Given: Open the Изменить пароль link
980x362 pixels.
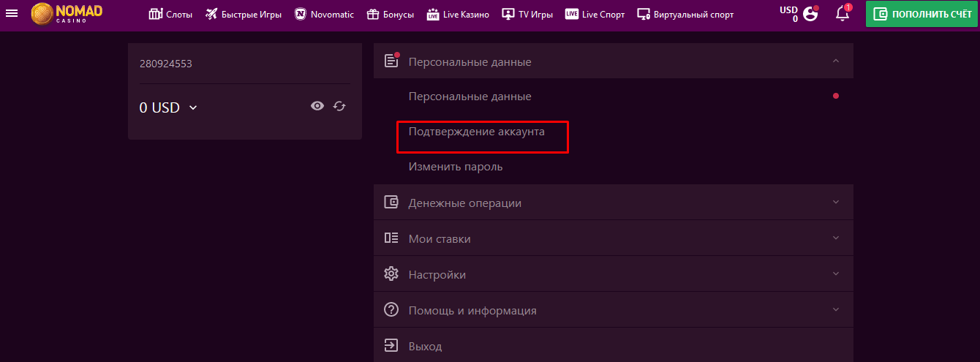Looking at the screenshot, I should coord(456,167).
